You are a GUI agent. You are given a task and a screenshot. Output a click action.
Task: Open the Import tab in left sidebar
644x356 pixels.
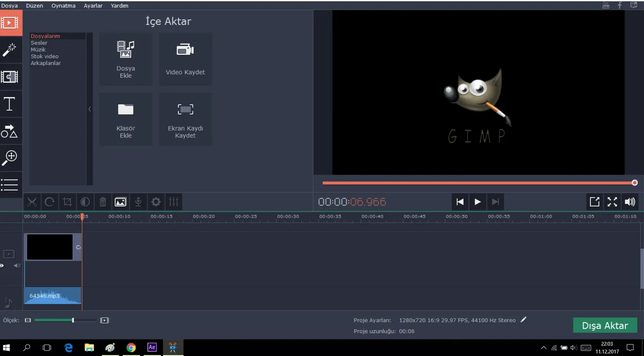pyautogui.click(x=11, y=23)
